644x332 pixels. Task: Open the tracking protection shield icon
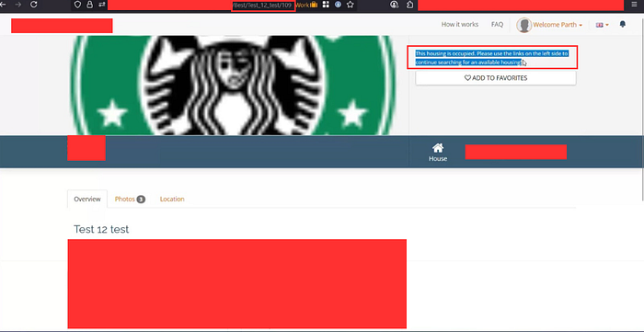coord(77,5)
